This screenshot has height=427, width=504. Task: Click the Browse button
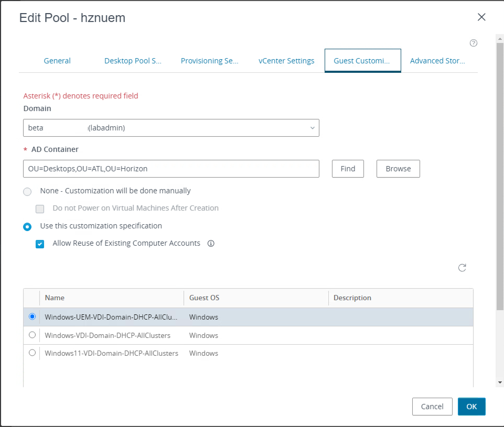click(x=398, y=169)
